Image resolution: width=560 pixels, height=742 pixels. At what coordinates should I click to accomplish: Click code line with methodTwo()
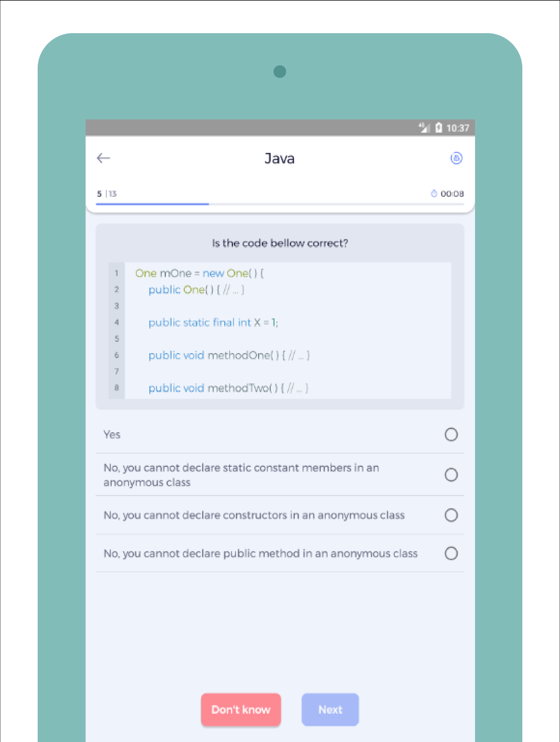(x=229, y=388)
